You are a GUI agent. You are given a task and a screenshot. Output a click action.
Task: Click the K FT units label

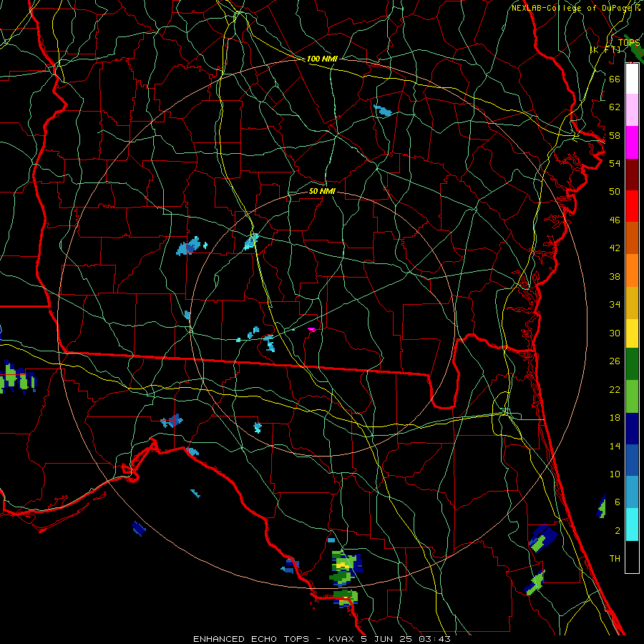point(605,49)
